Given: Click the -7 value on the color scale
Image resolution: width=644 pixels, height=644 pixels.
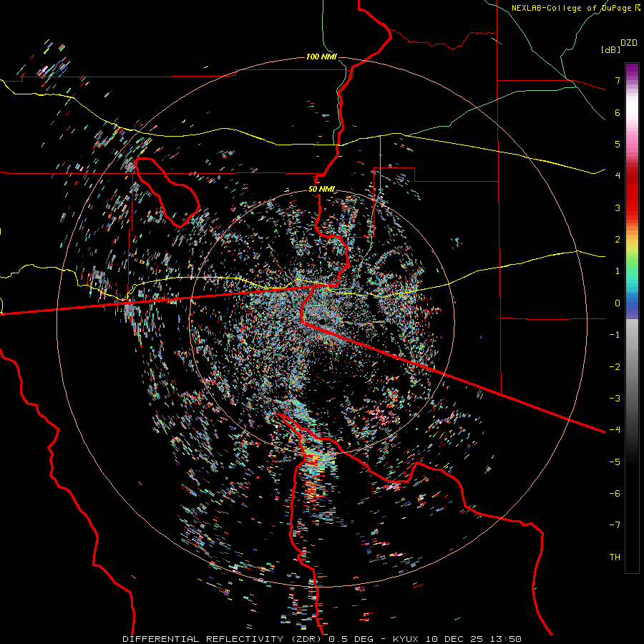Looking at the screenshot, I should coord(615,525).
